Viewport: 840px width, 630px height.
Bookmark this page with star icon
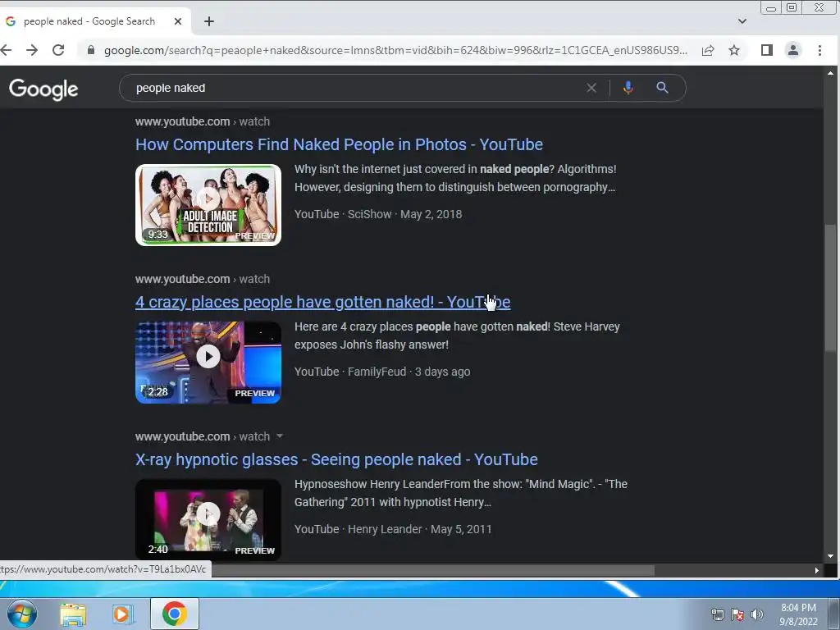coord(734,50)
